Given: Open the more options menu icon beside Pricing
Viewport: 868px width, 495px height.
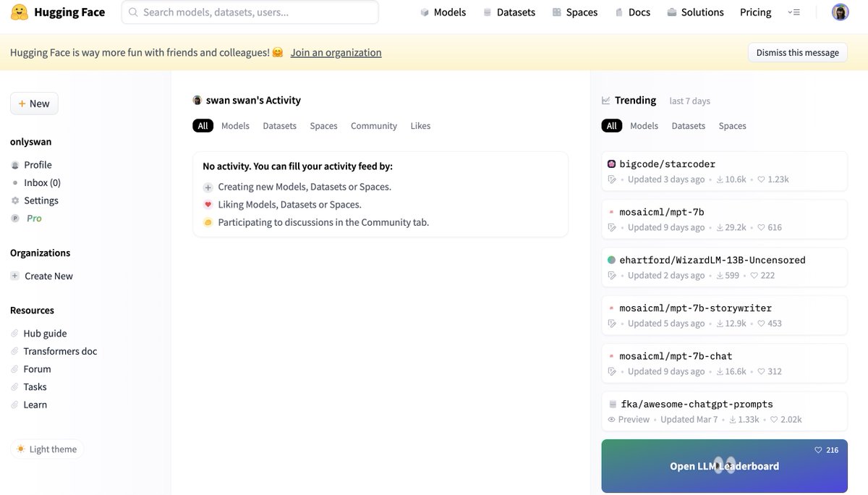Looking at the screenshot, I should [793, 12].
